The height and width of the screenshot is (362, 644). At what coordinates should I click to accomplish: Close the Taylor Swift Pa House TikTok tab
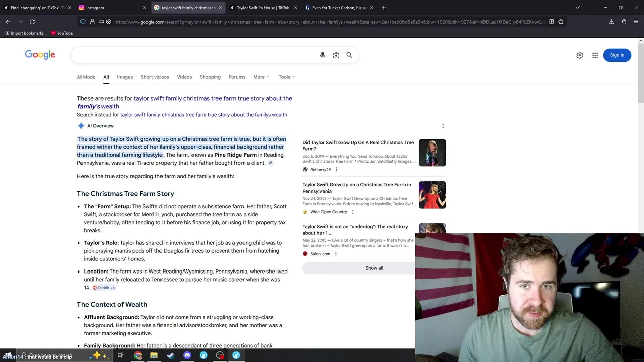click(295, 8)
